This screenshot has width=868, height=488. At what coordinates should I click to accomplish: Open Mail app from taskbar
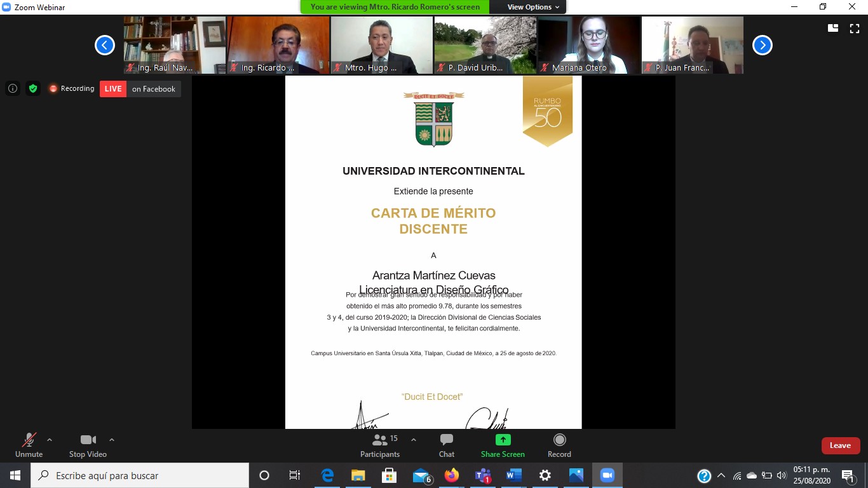421,475
